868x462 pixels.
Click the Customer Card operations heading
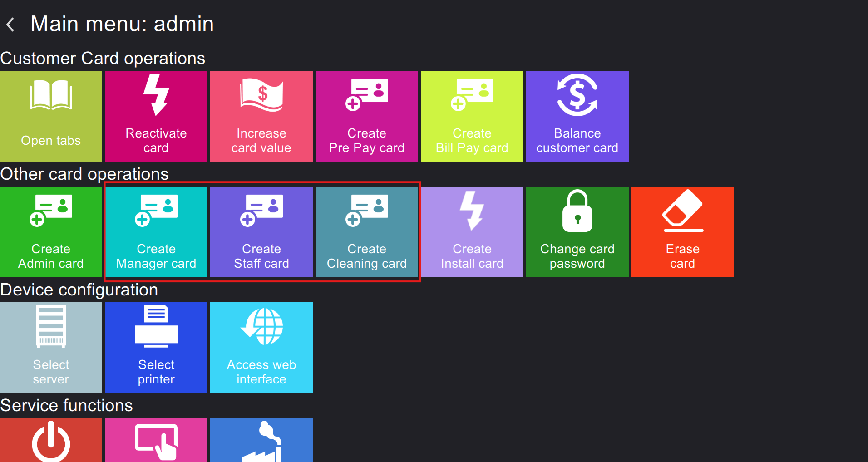point(103,59)
